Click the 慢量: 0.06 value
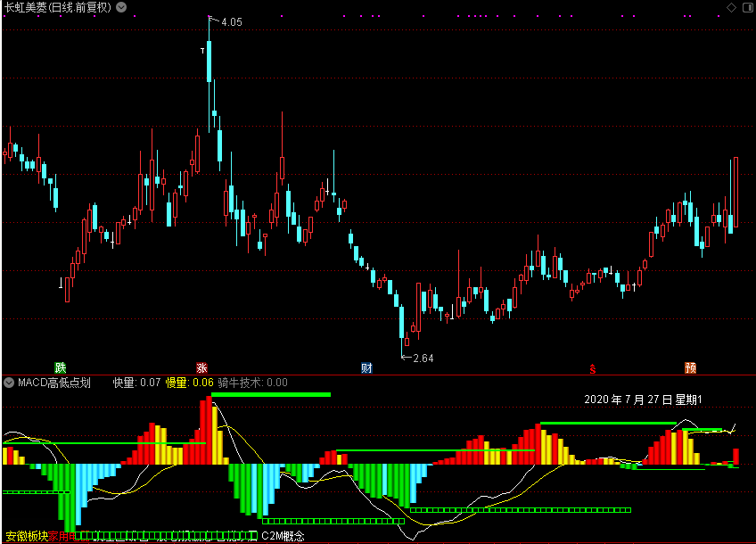Image resolution: width=756 pixels, height=544 pixels. (190, 383)
